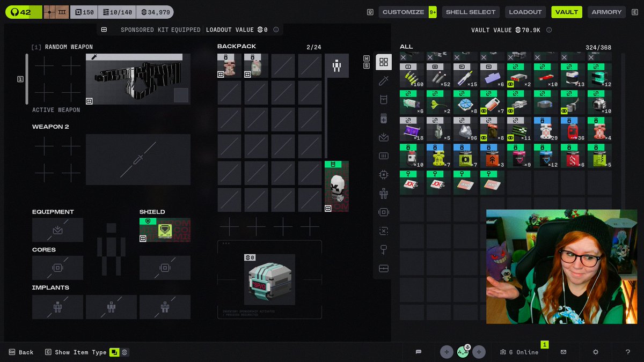Viewport: 644px width, 362px height.
Task: Open the mail envelope icon
Action: tap(563, 352)
